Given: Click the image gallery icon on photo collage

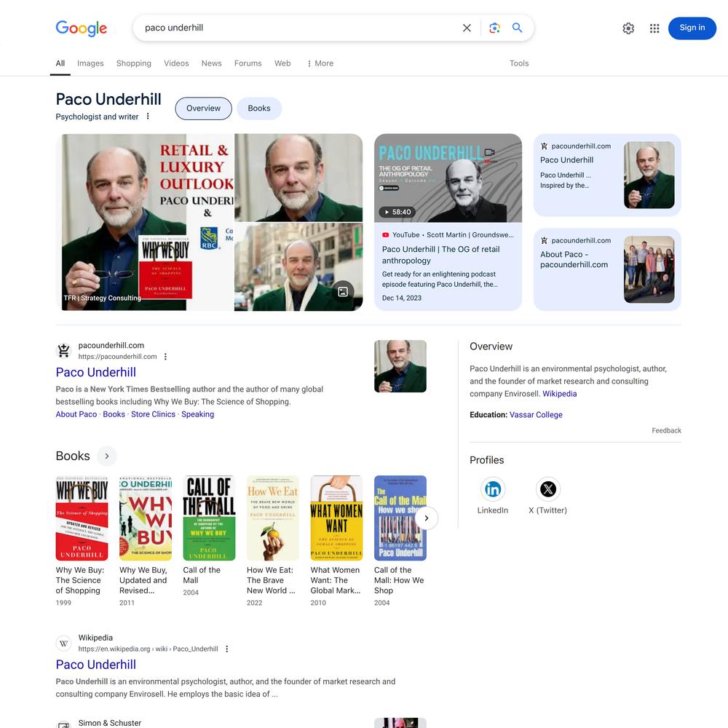Looking at the screenshot, I should coord(343,292).
